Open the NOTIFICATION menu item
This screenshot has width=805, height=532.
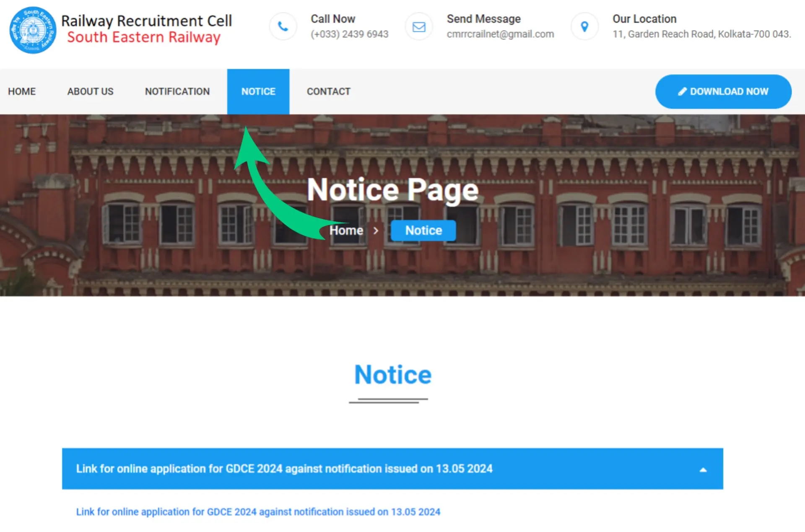177,91
